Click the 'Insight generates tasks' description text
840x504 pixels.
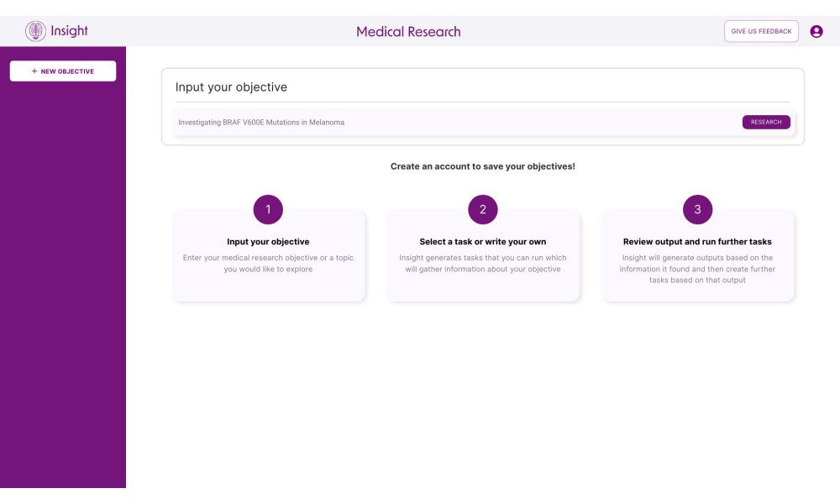pyautogui.click(x=483, y=264)
